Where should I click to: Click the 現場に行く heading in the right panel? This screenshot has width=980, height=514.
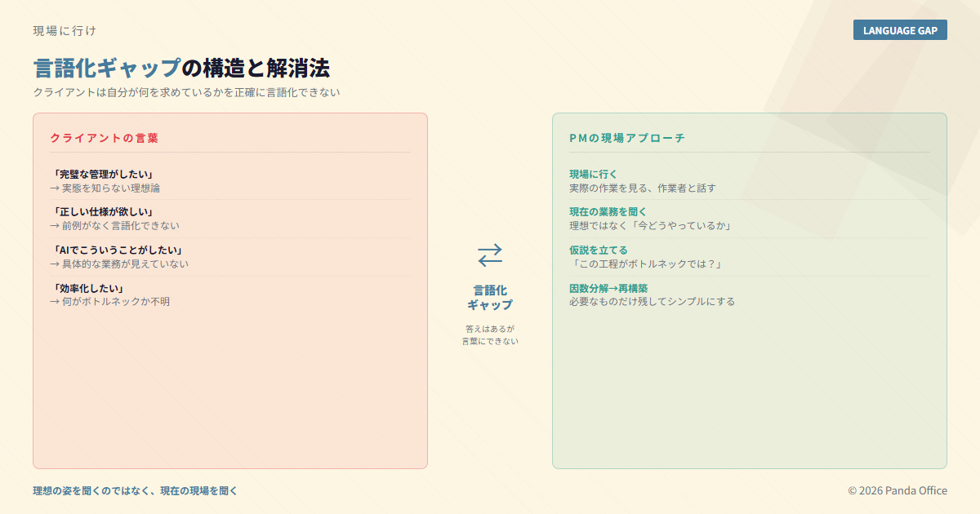[593, 174]
